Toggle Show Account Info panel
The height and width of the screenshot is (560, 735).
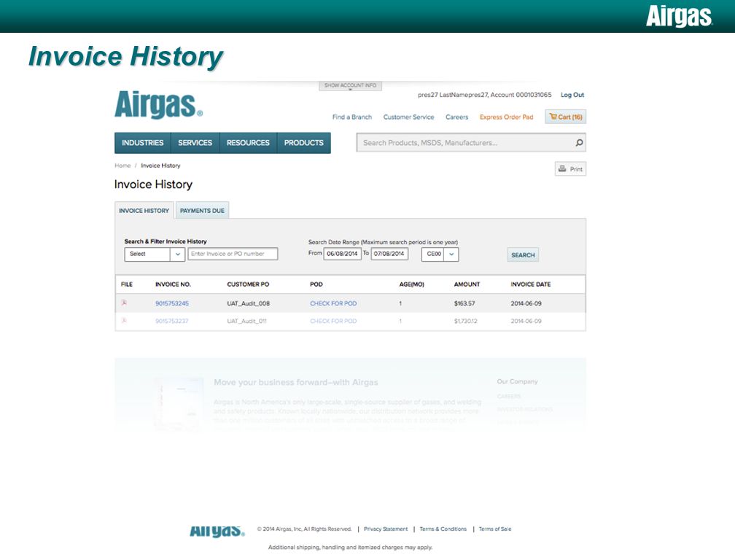350,86
